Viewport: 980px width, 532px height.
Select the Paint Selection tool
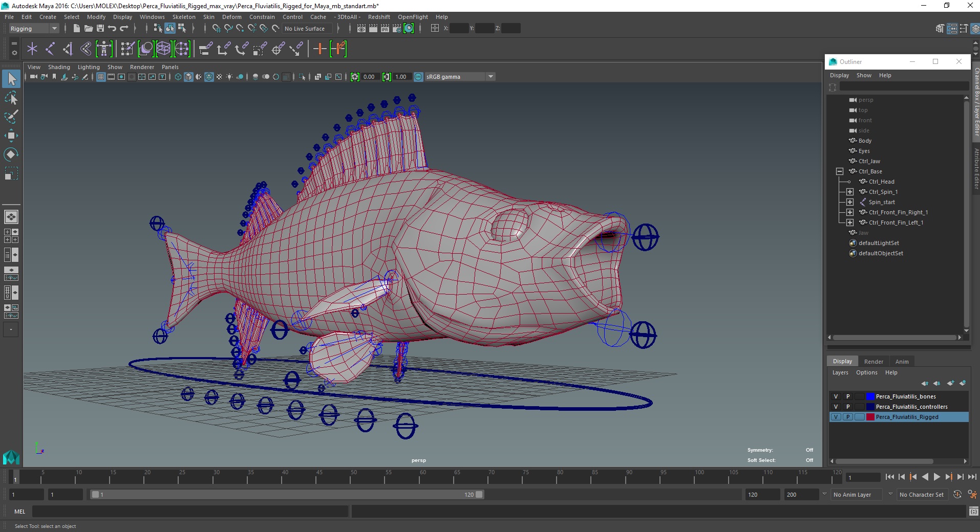[11, 116]
